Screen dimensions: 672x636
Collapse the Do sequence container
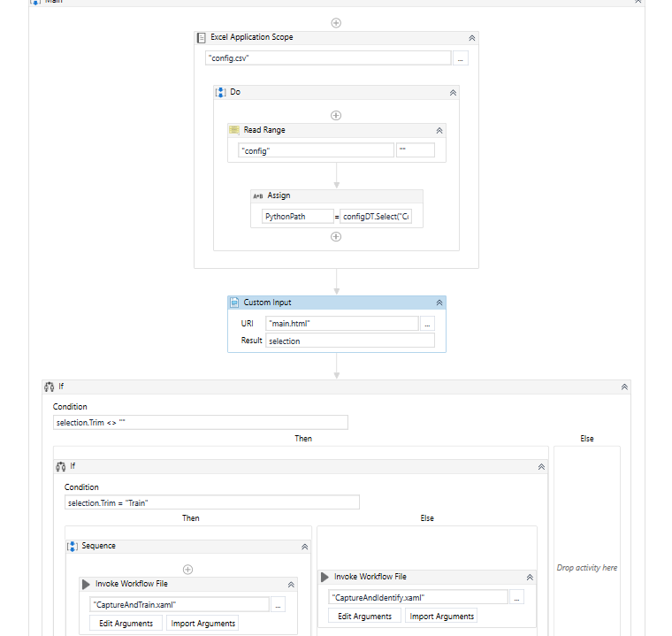coord(453,92)
